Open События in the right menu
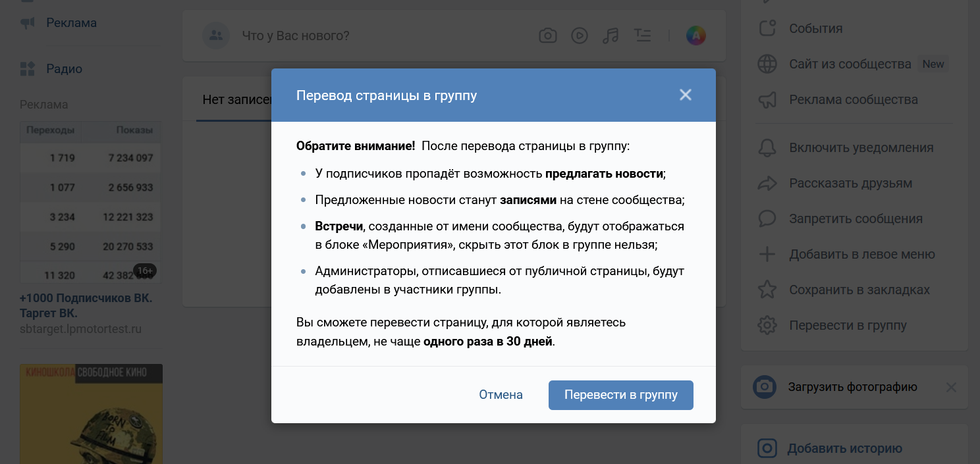Image resolution: width=980 pixels, height=464 pixels. tap(816, 28)
